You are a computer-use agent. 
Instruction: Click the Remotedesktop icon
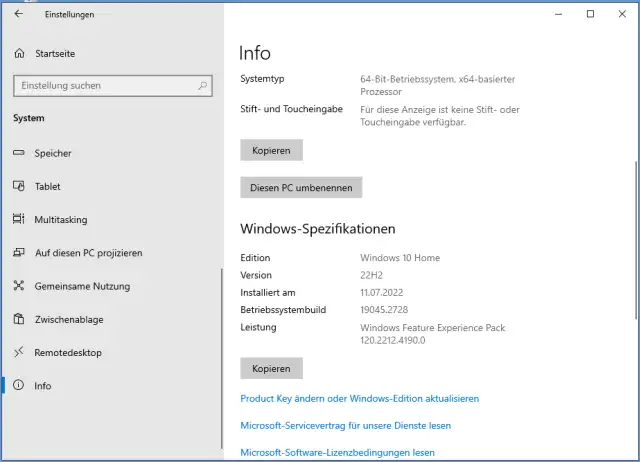(18, 352)
